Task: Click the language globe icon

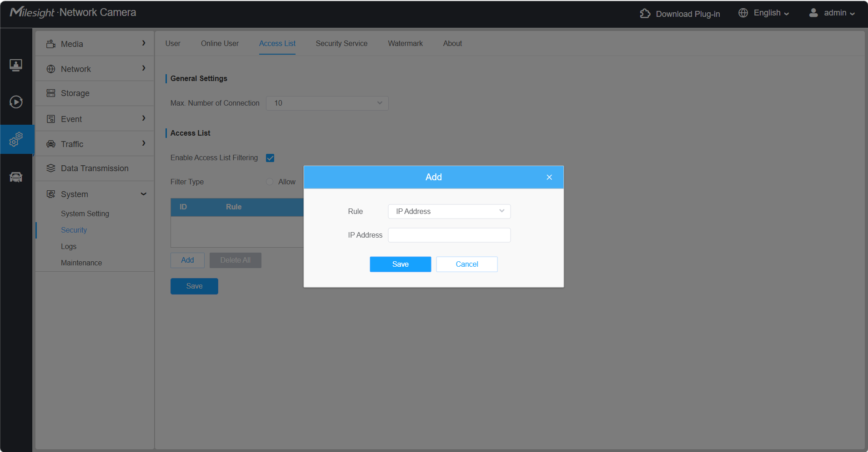Action: click(743, 13)
